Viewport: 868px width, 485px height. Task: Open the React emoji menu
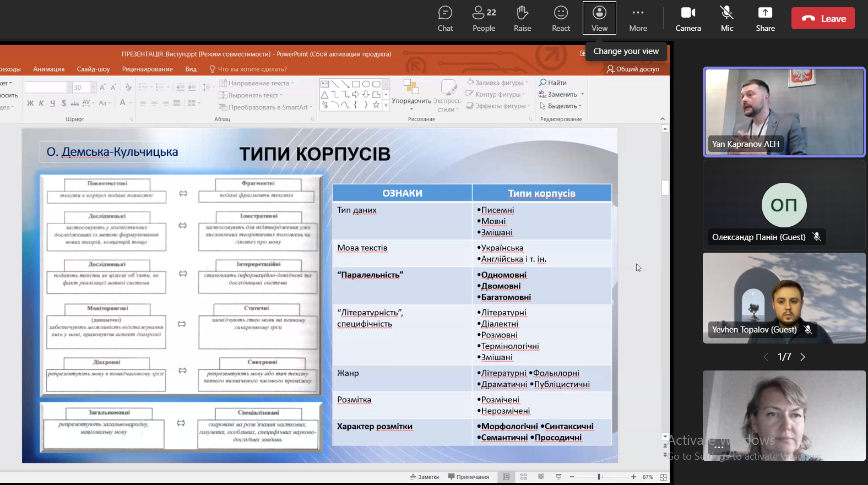click(x=561, y=19)
